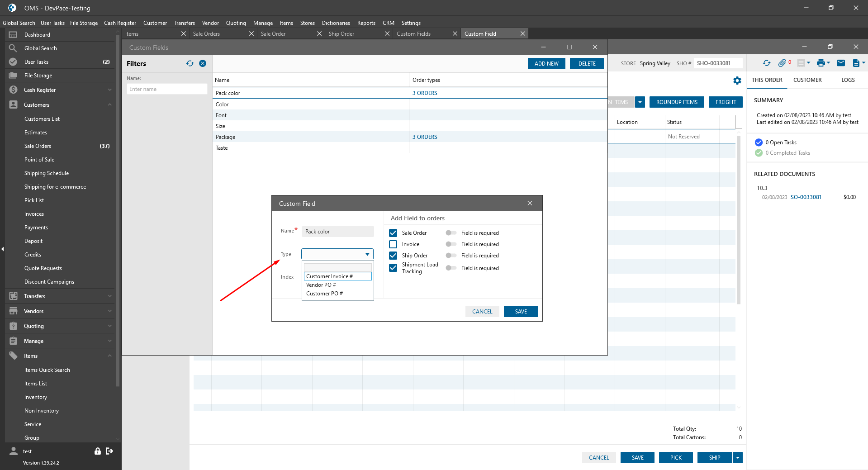Open the Dictionaries menu
868x470 pixels.
point(336,23)
